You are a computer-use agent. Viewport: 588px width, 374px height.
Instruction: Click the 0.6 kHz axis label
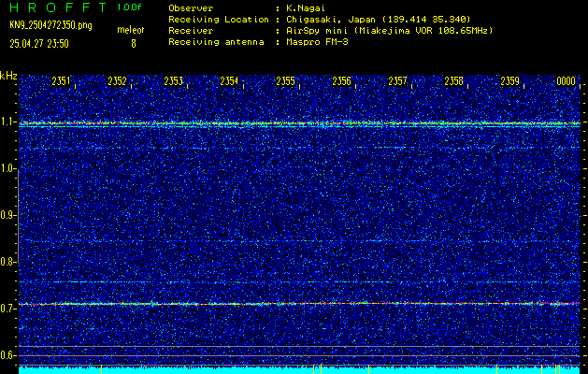pos(7,355)
